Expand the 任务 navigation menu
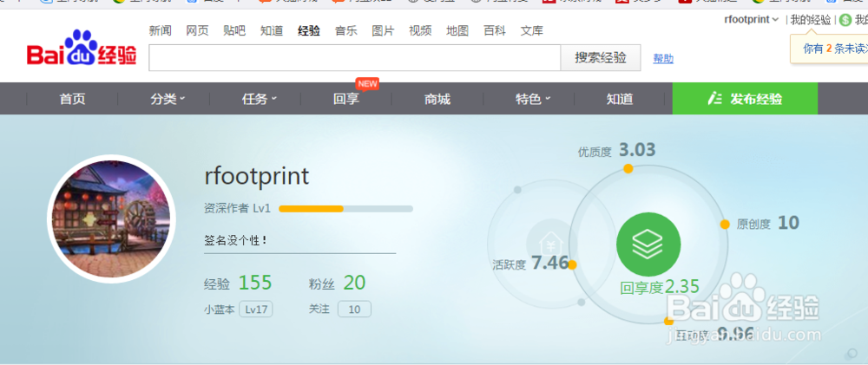The width and height of the screenshot is (868, 365). tap(259, 99)
